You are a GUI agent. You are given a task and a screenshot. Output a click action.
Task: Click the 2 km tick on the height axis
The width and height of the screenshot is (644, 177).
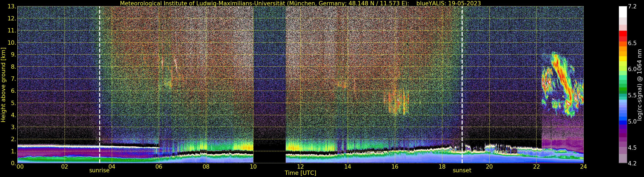coord(13,139)
